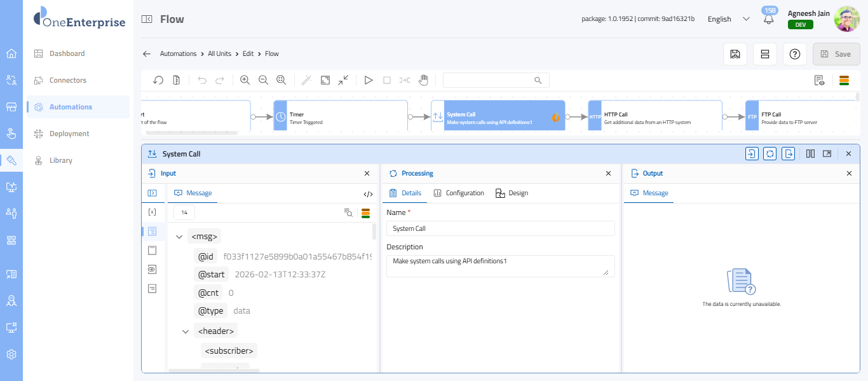Toggle the Input panel button in header
This screenshot has height=381, width=868.
click(752, 153)
